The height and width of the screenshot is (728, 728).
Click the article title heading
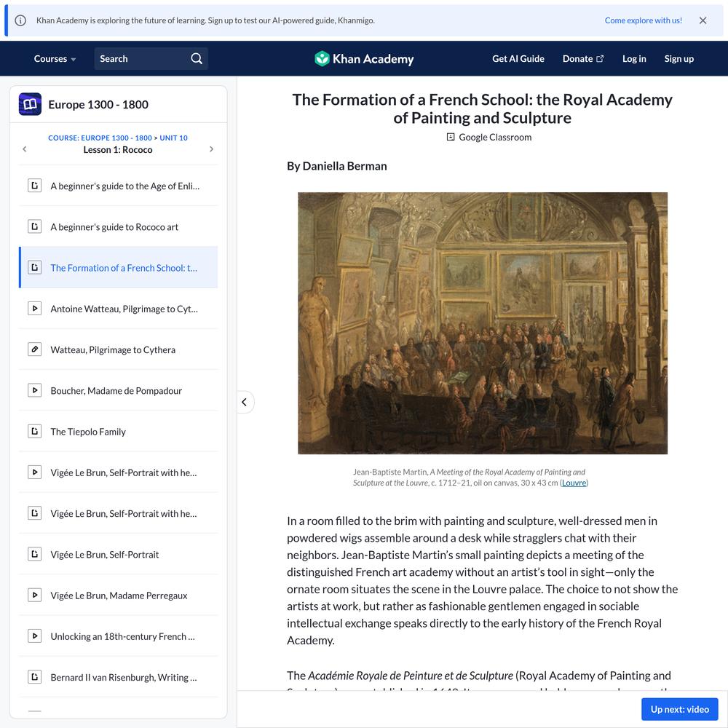[482, 108]
